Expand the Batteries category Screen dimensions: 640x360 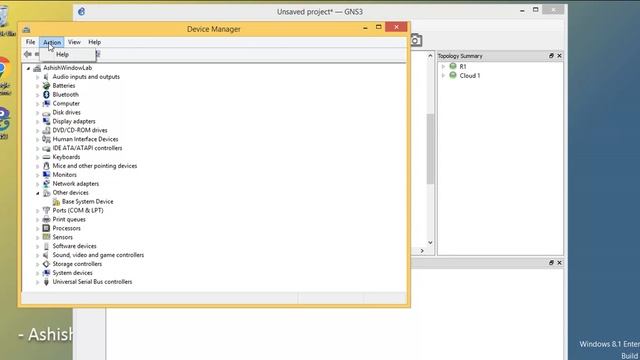38,86
